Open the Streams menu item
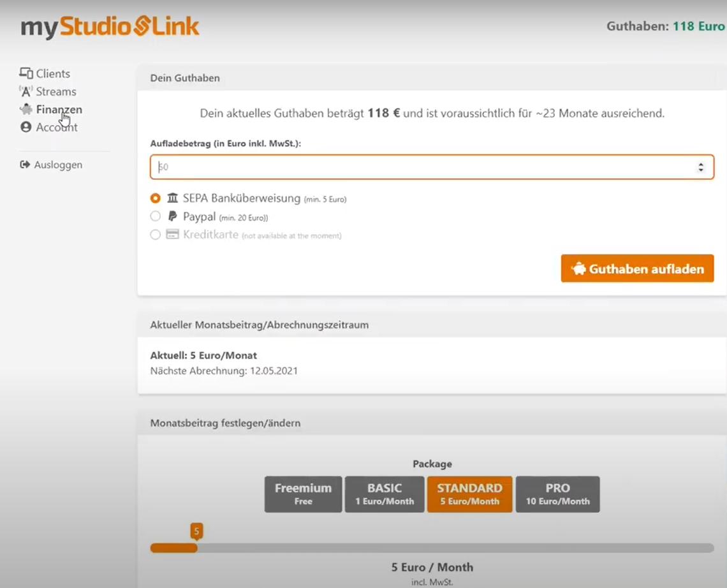This screenshot has width=727, height=588. click(56, 91)
